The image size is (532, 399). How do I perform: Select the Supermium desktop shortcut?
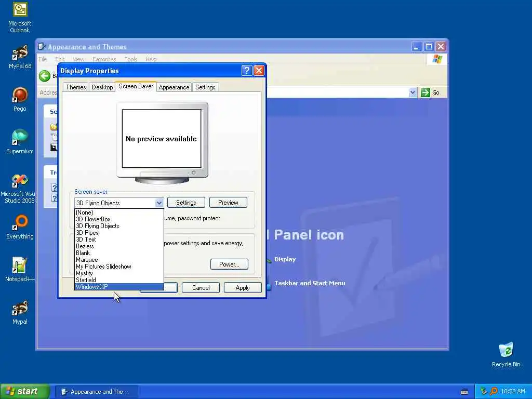coord(20,142)
